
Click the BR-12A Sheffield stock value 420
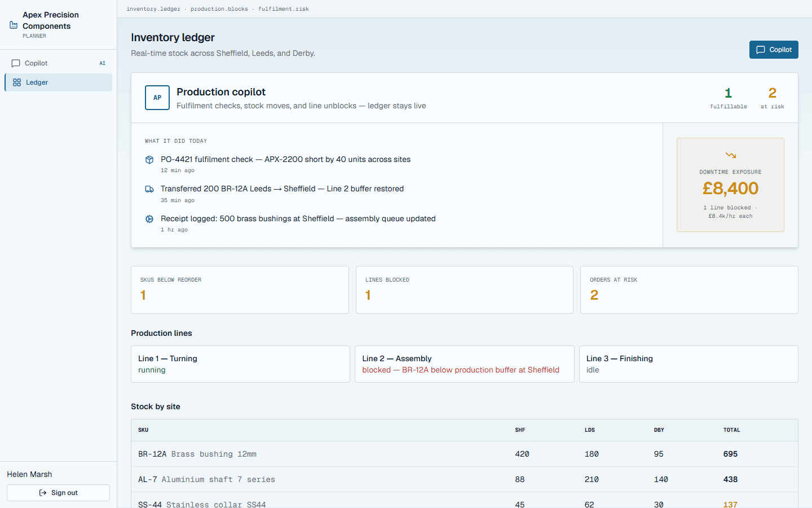pyautogui.click(x=522, y=454)
